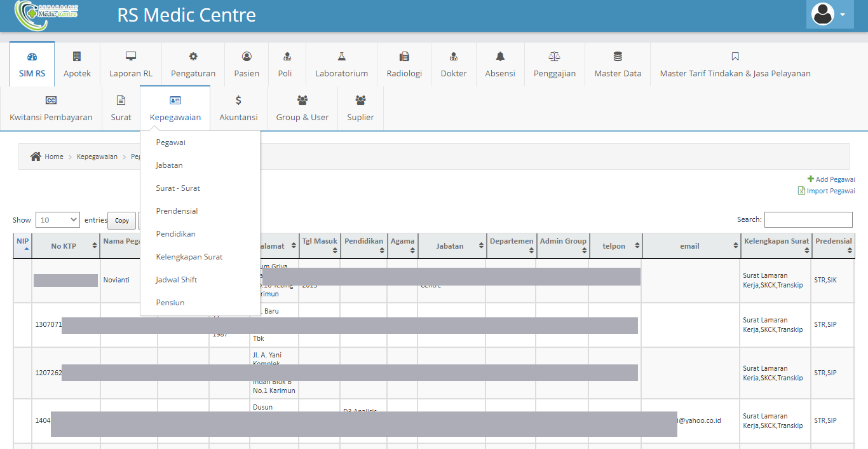This screenshot has height=449, width=868.
Task: Sort table by Jabatan column
Action: pos(450,246)
